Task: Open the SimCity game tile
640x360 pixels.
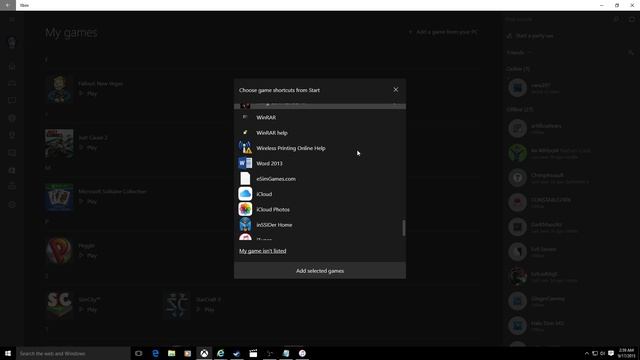Action: [59, 304]
